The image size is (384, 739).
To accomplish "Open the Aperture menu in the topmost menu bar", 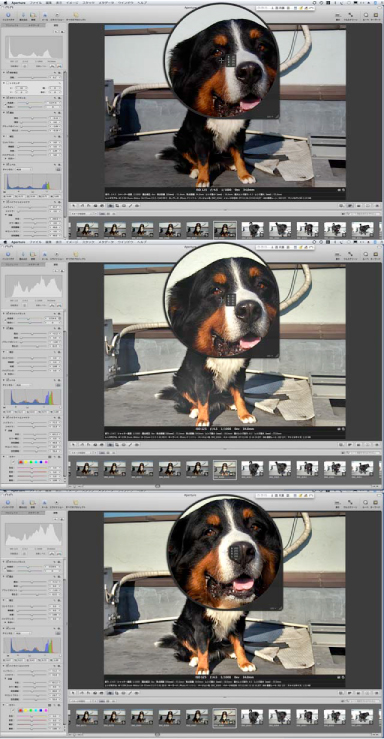I will (x=18, y=3).
